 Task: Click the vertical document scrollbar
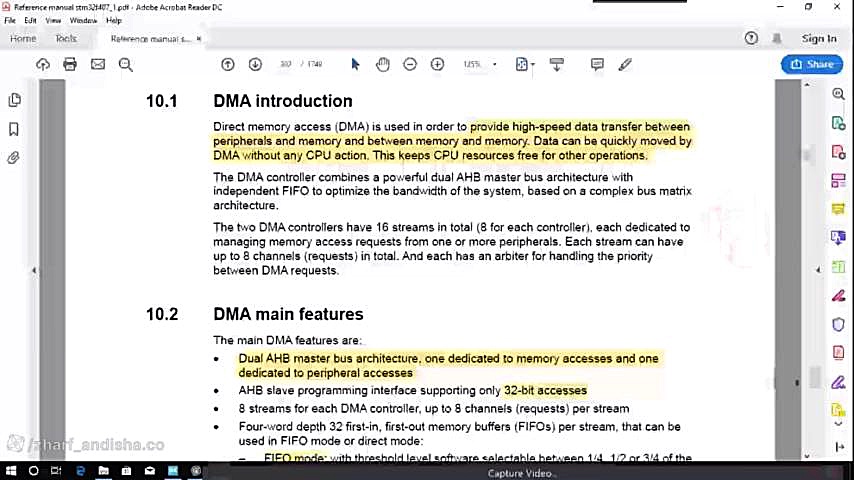click(x=807, y=270)
